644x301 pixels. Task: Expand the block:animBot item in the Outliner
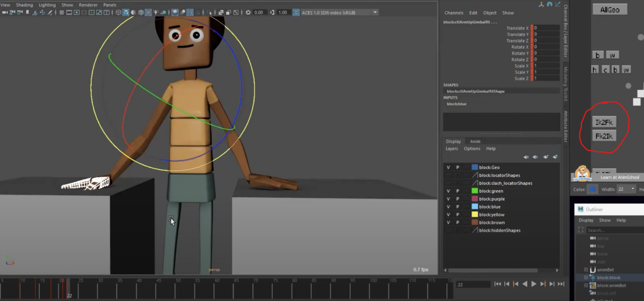[x=587, y=285]
